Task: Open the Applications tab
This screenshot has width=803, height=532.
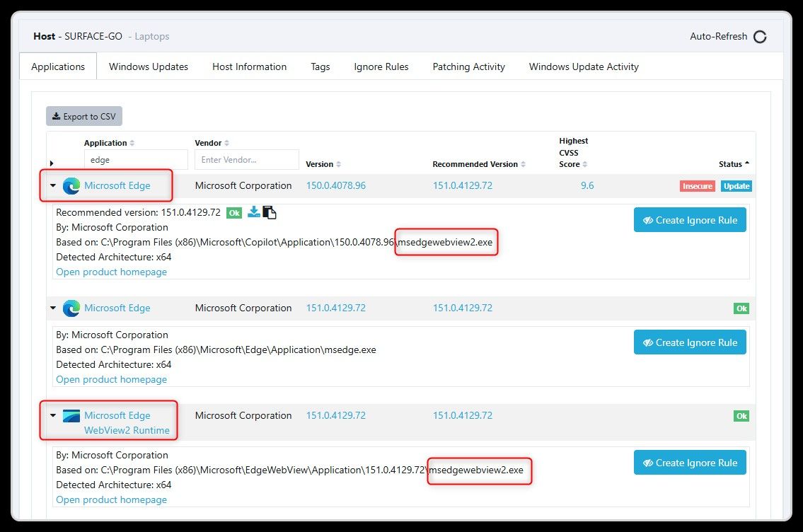Action: (58, 66)
